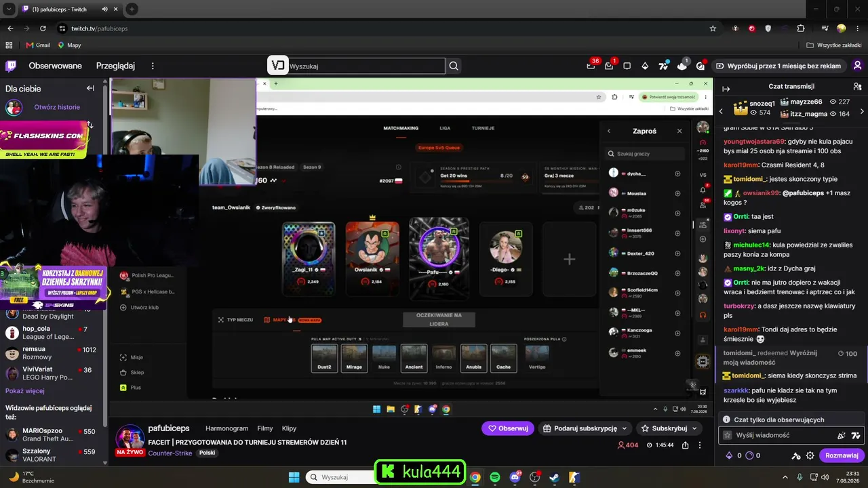Image resolution: width=868 pixels, height=488 pixels.
Task: Click the Rozmawiaj chat button
Action: click(x=842, y=455)
